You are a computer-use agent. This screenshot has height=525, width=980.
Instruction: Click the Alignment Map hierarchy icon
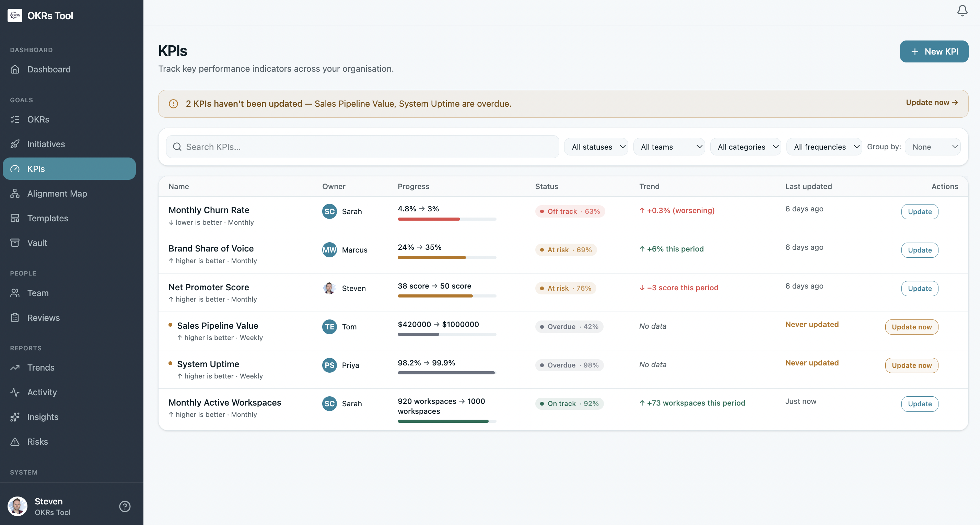[15, 193]
